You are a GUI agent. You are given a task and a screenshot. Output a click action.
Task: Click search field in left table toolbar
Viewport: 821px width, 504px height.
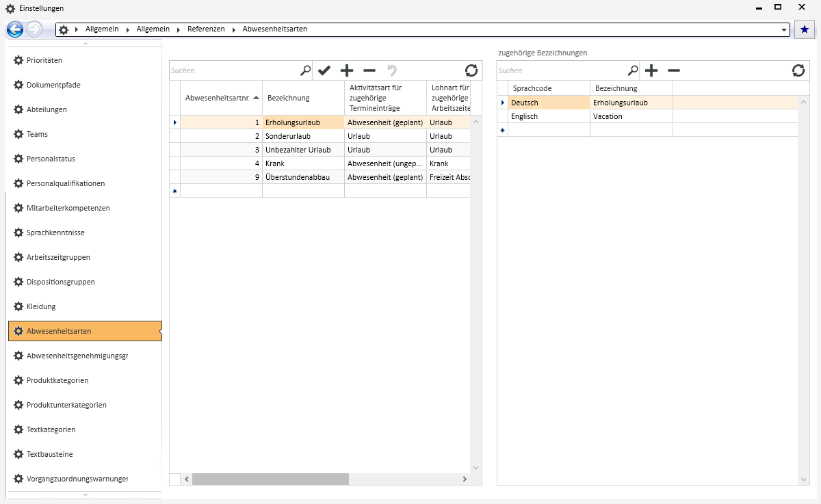click(234, 70)
